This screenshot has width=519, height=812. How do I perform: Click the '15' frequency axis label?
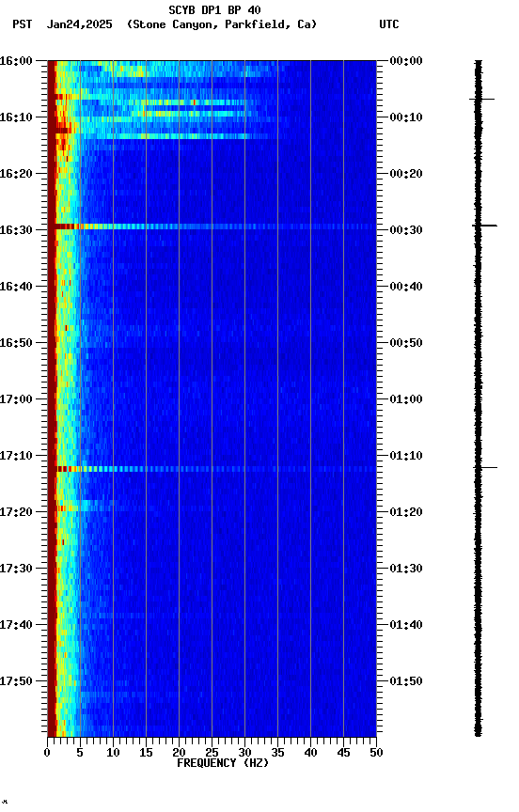pyautogui.click(x=146, y=753)
